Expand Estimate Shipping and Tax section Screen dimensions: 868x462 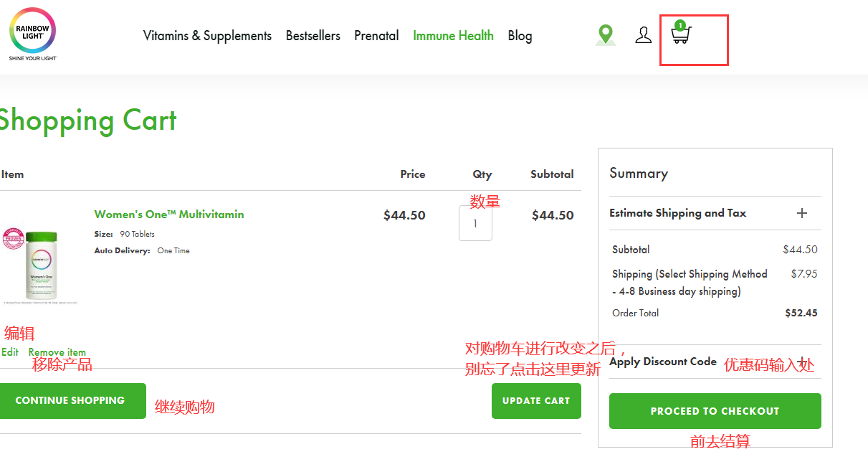pos(802,213)
